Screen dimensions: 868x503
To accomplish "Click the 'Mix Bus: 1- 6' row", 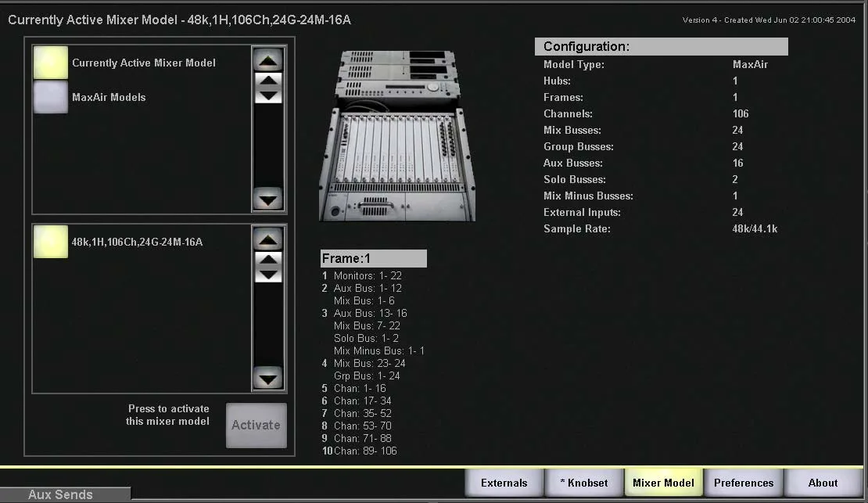I will click(x=364, y=301).
